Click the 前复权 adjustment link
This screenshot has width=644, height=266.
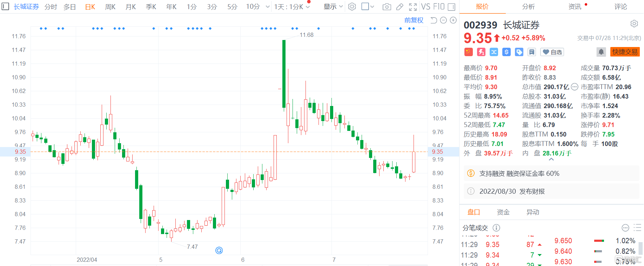coord(414,20)
